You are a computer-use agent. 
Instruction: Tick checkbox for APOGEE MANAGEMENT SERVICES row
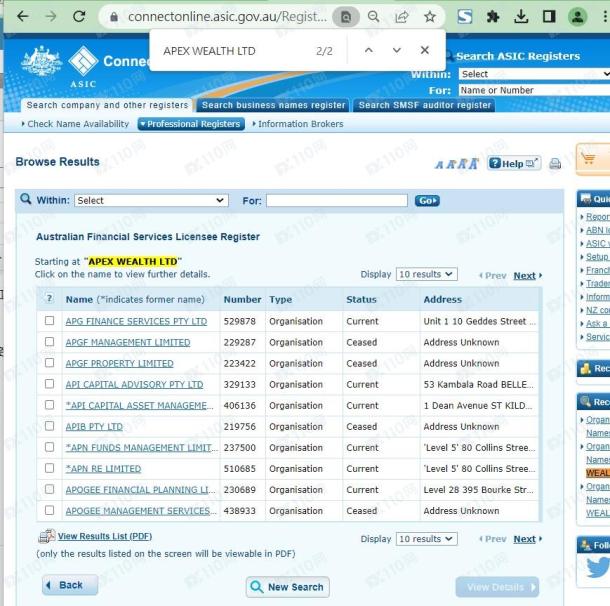49,510
